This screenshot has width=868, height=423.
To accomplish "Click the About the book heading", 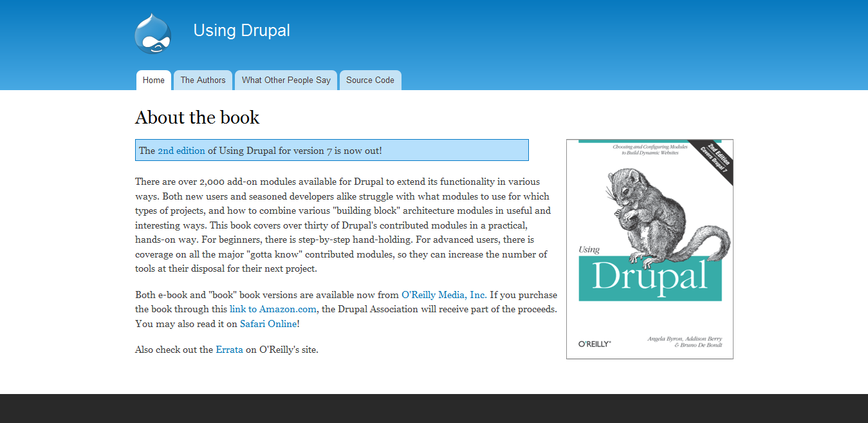I will click(x=198, y=117).
